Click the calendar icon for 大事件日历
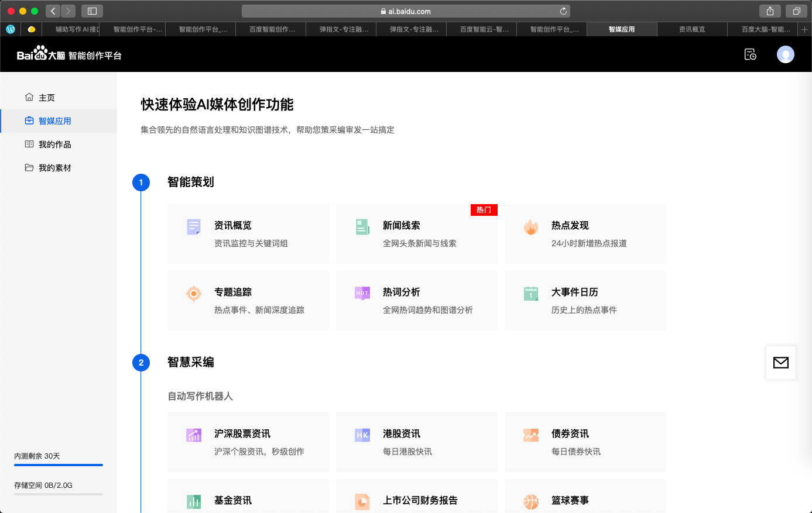Screen dimensions: 812x513 [x=530, y=293]
